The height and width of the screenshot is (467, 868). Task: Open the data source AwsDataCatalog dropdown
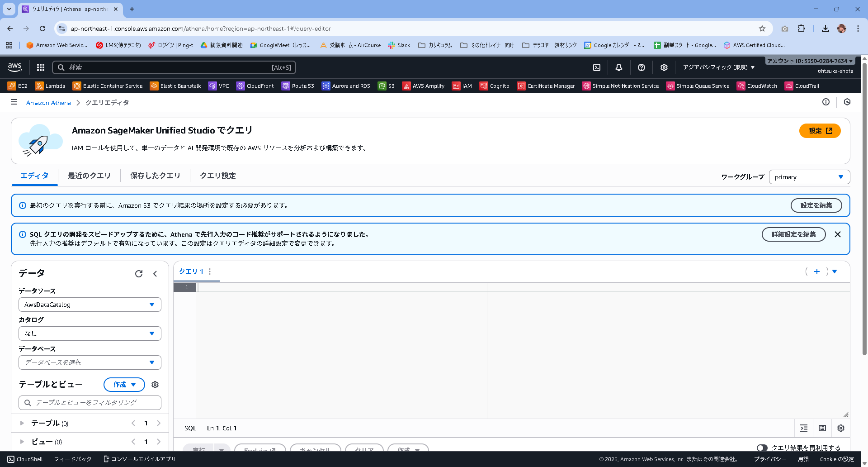[90, 305]
